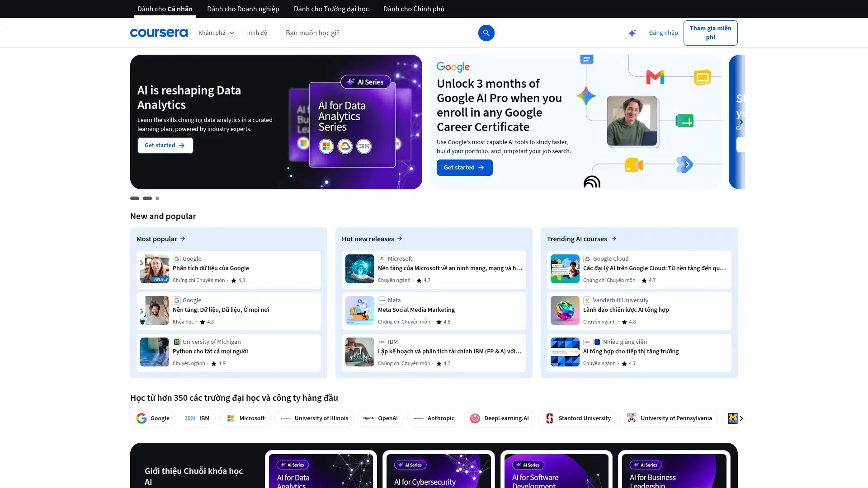Expand the Khám phá dropdown
Image resolution: width=868 pixels, height=488 pixels.
(x=217, y=33)
